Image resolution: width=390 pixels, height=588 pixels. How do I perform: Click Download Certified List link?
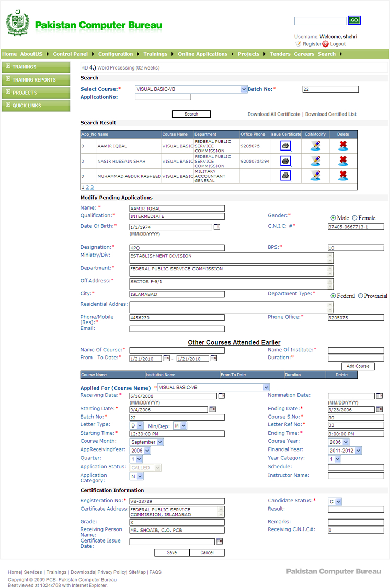(331, 114)
